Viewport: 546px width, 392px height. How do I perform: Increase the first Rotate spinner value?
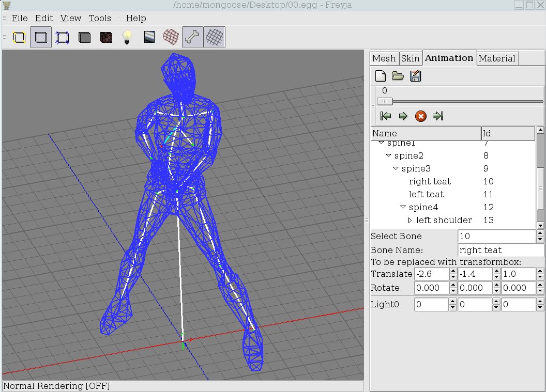(453, 285)
